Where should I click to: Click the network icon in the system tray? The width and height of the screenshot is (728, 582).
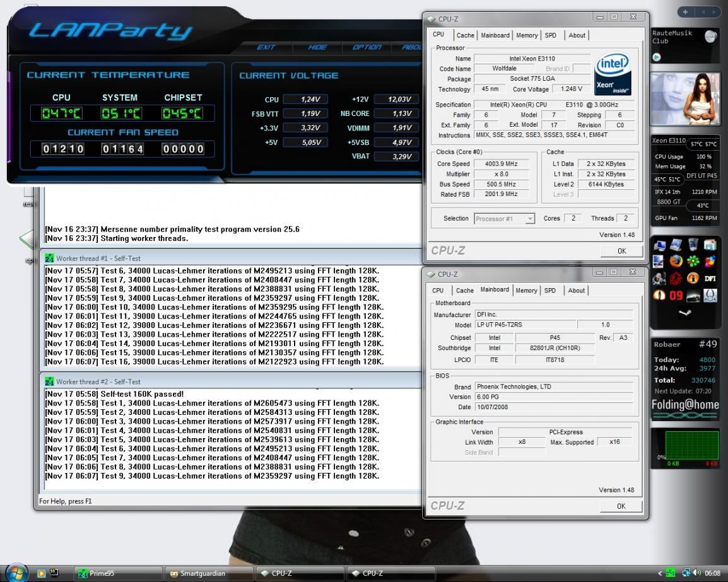tap(686, 573)
